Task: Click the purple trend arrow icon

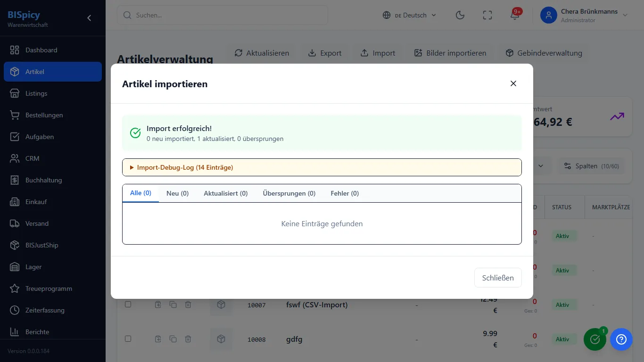Action: point(617,116)
